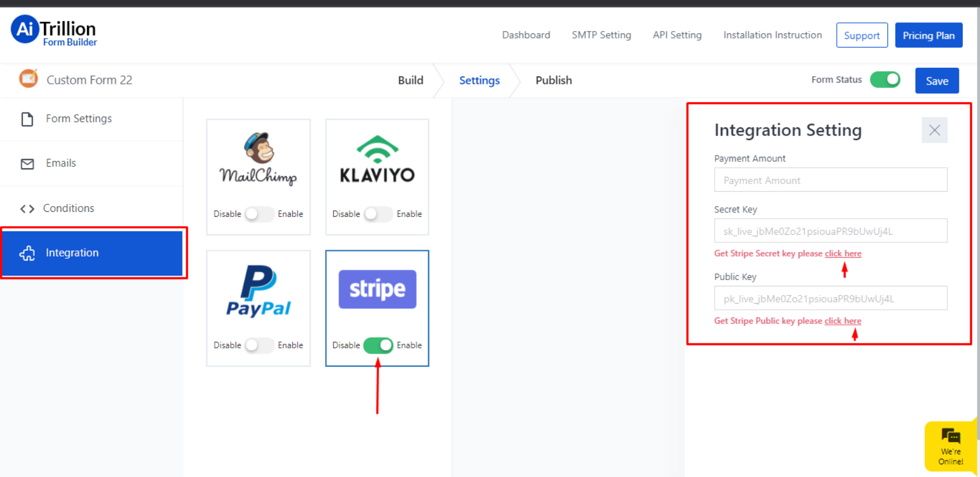Click the Pricing Plan button
980x477 pixels.
[x=928, y=36]
